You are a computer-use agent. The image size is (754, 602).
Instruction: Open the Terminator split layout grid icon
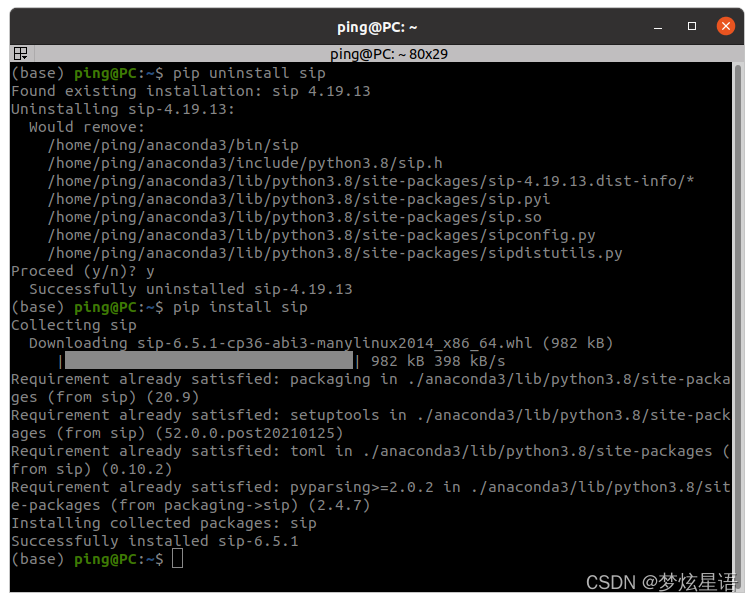tap(21, 53)
